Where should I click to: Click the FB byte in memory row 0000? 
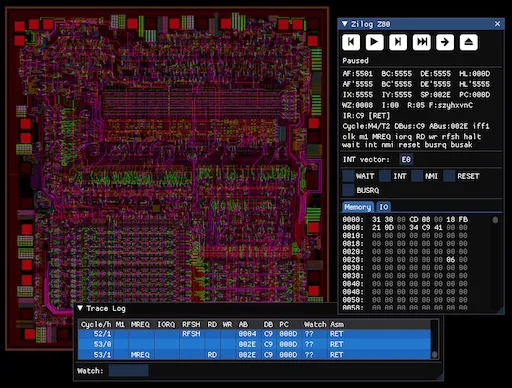463,220
